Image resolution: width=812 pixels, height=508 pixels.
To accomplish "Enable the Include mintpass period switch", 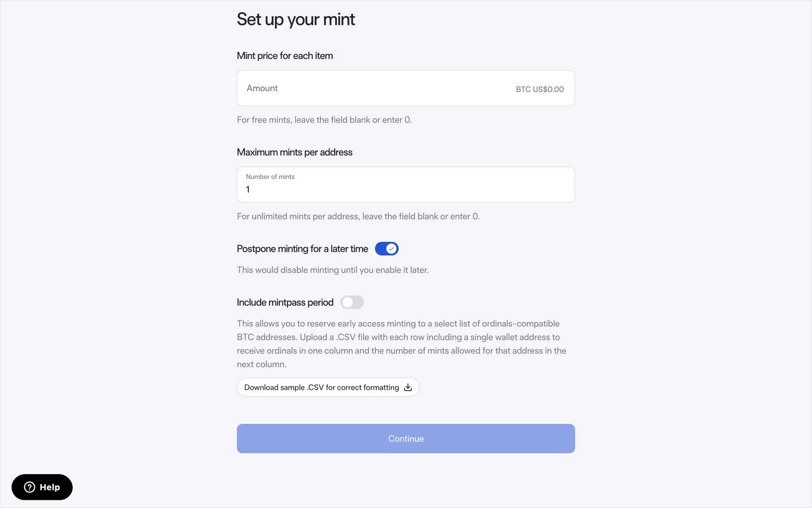I will point(352,302).
